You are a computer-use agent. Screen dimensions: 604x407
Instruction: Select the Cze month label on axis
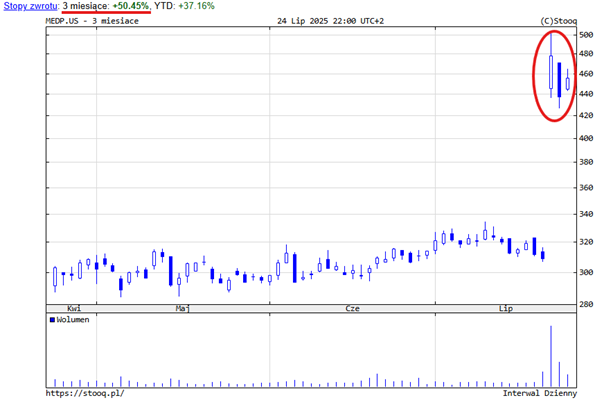coord(351,309)
